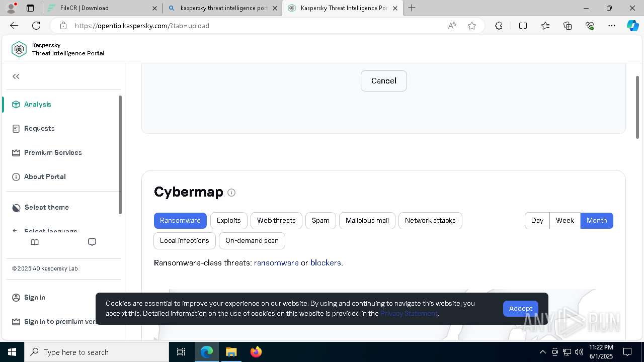Select Malicious mail filter
Viewport: 644px width, 362px height.
367,221
